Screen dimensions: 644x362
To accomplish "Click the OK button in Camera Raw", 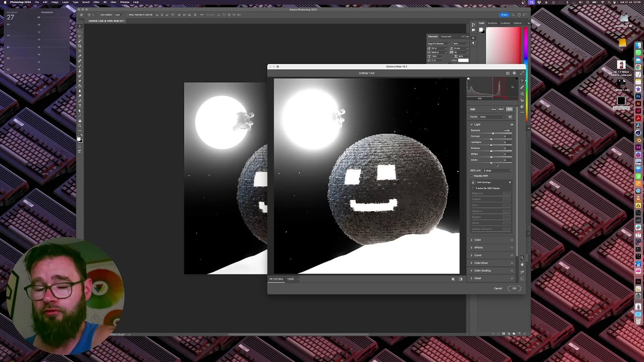I will 514,288.
